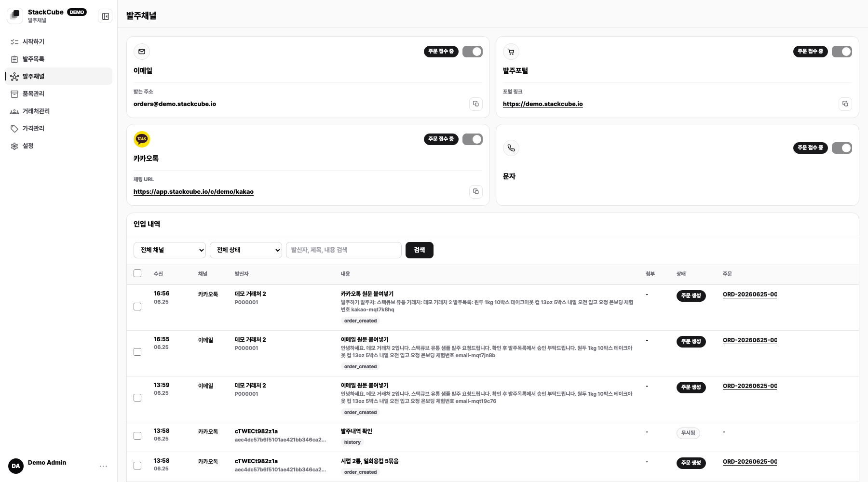Click the 거래처관리 people icon

click(14, 111)
